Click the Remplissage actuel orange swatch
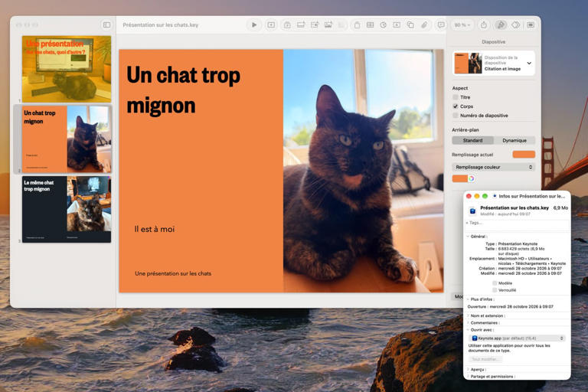Viewport: 588px width, 392px height. pyautogui.click(x=524, y=154)
